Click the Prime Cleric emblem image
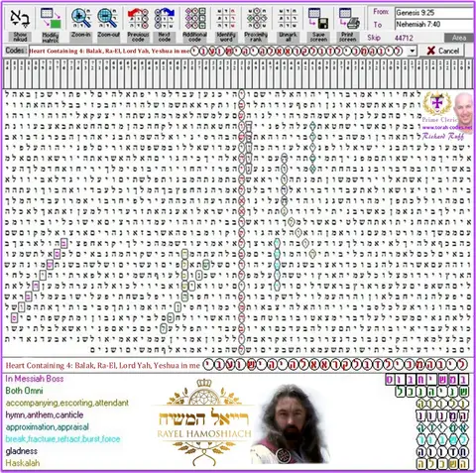 [x=437, y=103]
